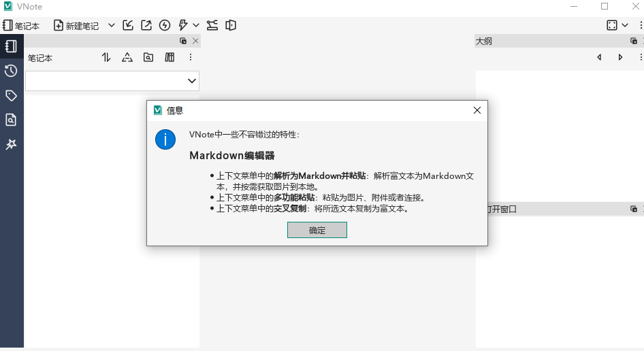Click the import icon in the toolbar
644x351 pixels.
pyautogui.click(x=128, y=25)
